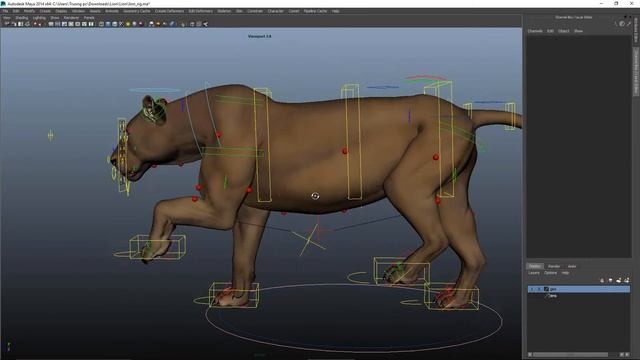Open the Object menu in Channel Box
The width and height of the screenshot is (640, 360).
[x=564, y=31]
